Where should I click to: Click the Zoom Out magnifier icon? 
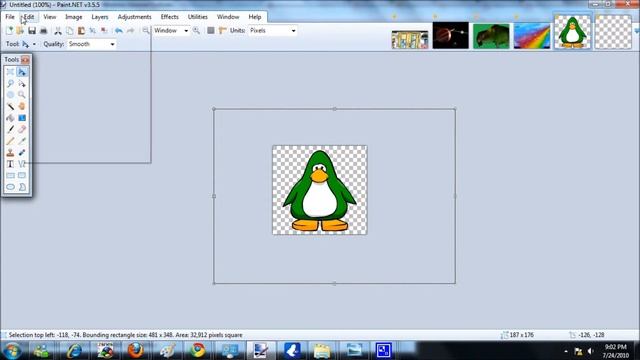pyautogui.click(x=146, y=31)
